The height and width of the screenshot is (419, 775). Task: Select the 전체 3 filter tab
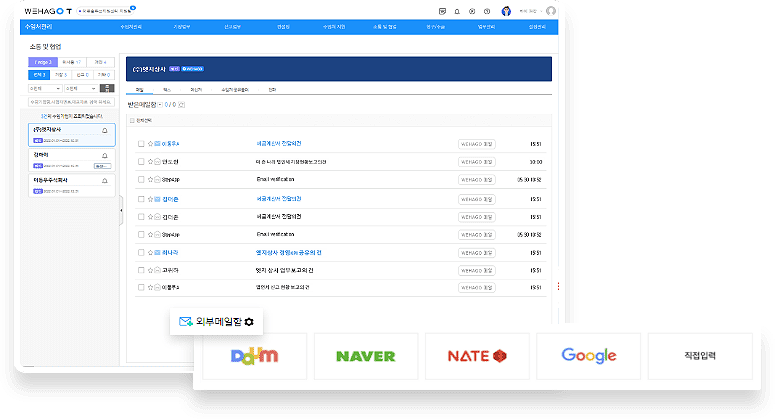[x=39, y=75]
